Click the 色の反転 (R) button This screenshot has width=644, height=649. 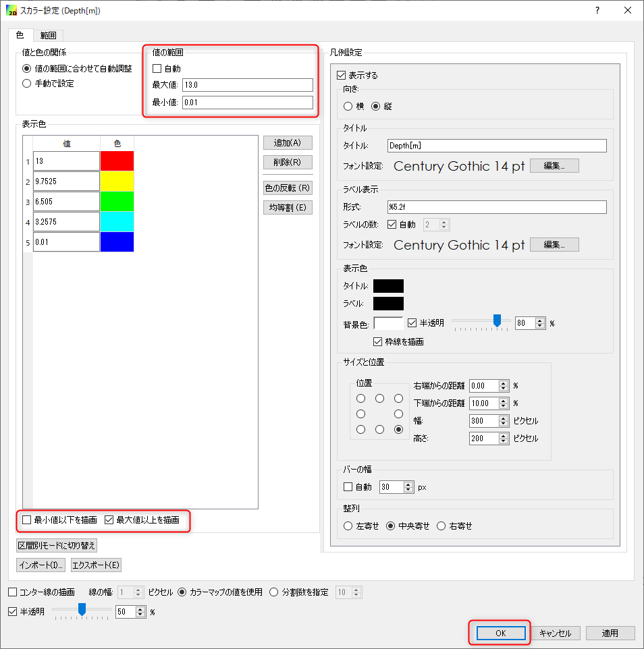[x=288, y=188]
